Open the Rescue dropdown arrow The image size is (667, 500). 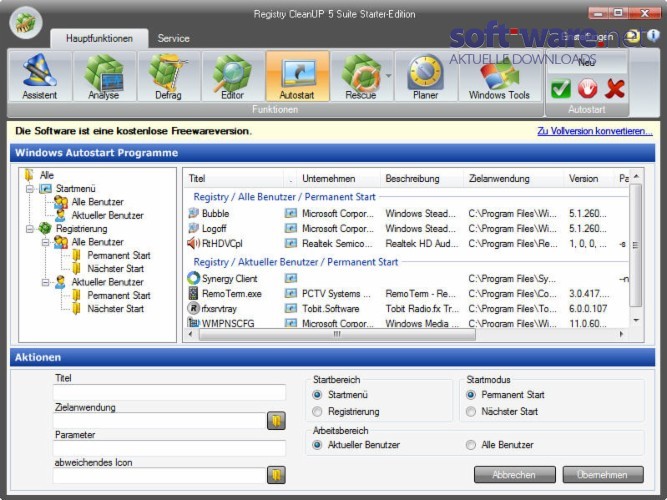pos(388,76)
